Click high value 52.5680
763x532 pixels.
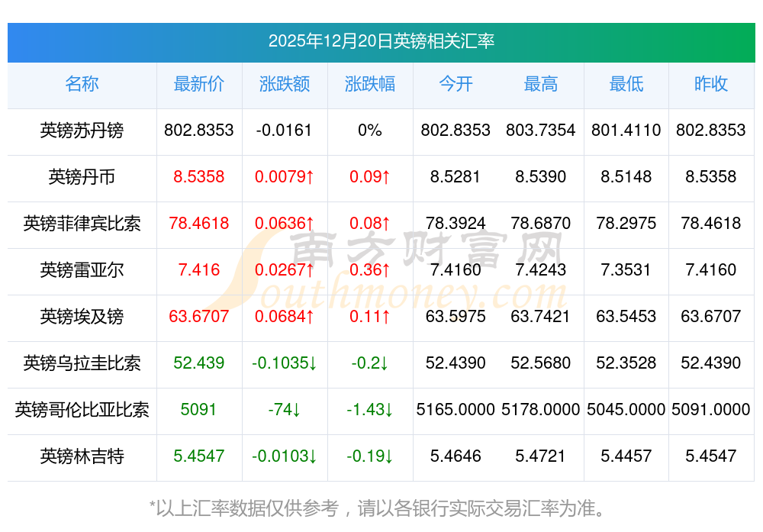541,363
